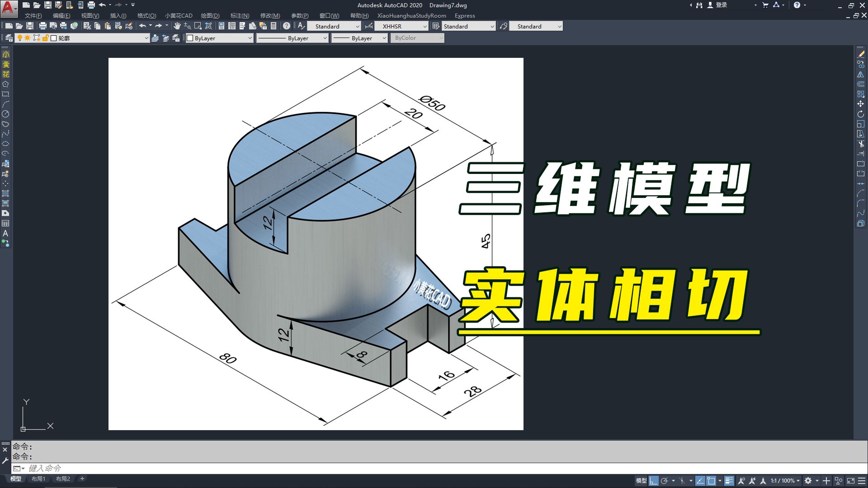Image resolution: width=868 pixels, height=488 pixels.
Task: Toggle the layer lightbulb on/off
Action: coord(20,38)
